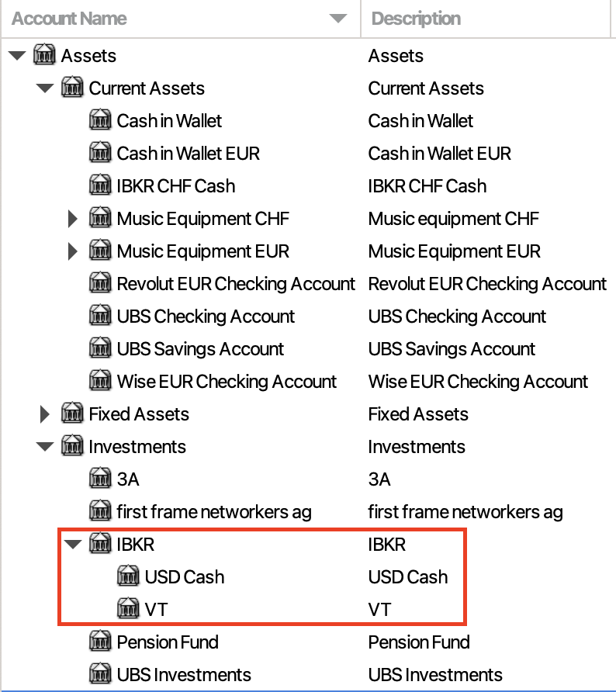Image resolution: width=616 pixels, height=692 pixels.
Task: Select the icon beside USD Cash account
Action: click(x=128, y=576)
